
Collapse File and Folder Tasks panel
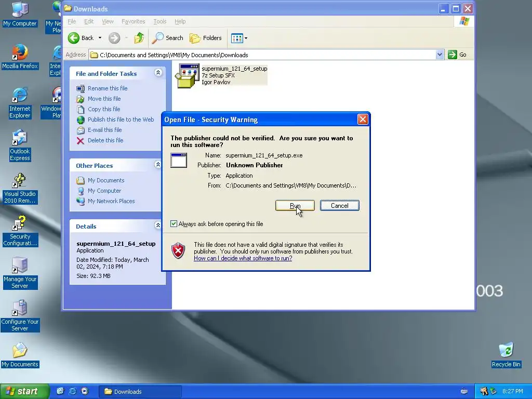(158, 73)
